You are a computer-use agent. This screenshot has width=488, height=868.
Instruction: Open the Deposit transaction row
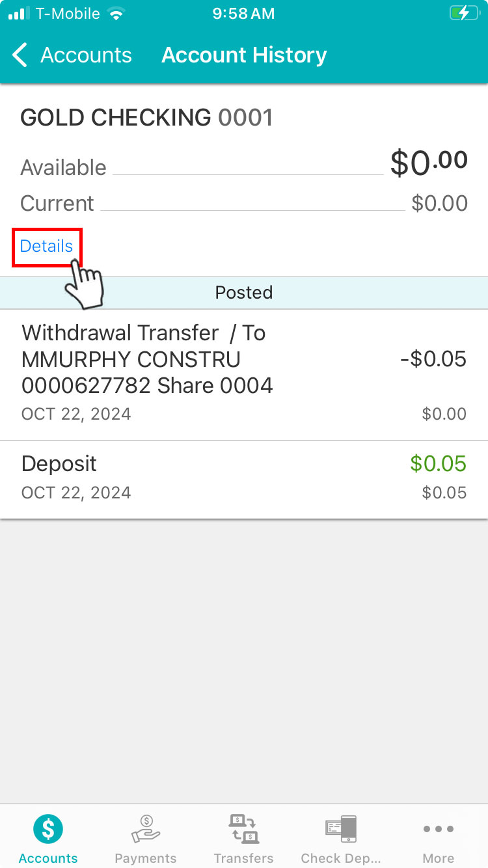[x=59, y=464]
